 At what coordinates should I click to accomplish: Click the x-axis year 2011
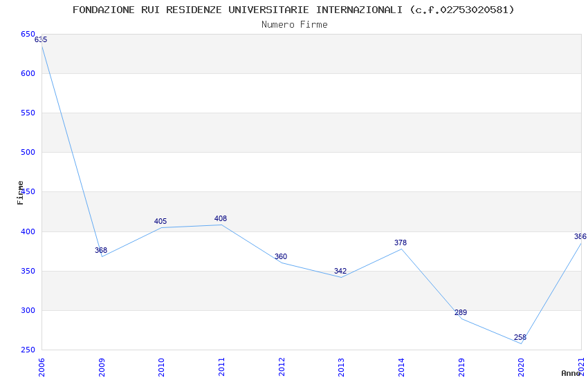point(221,368)
